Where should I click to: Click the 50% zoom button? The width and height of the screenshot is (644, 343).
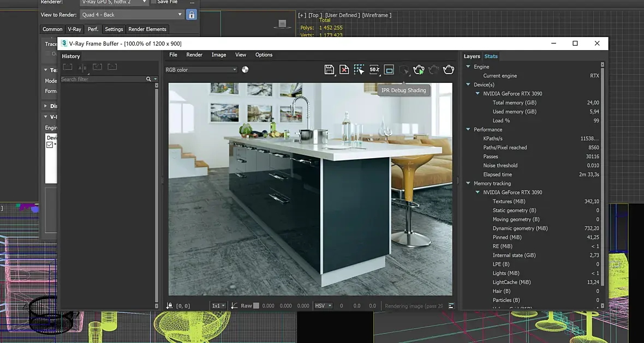374,69
